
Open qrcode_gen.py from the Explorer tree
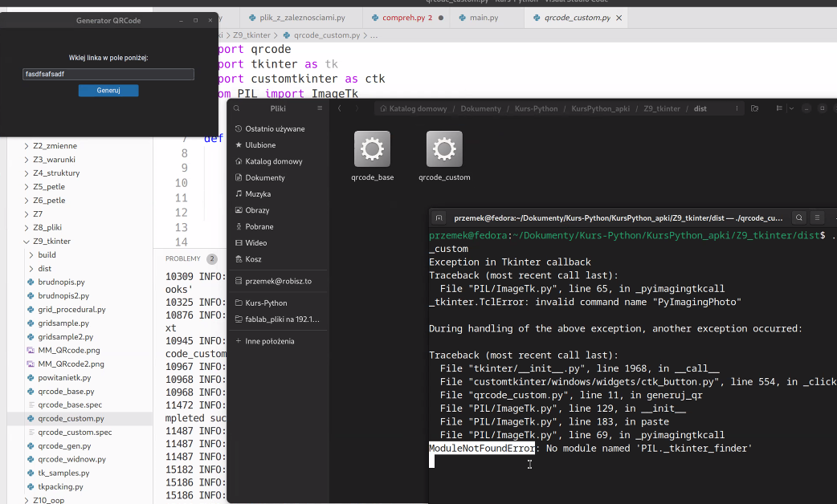[x=64, y=446]
